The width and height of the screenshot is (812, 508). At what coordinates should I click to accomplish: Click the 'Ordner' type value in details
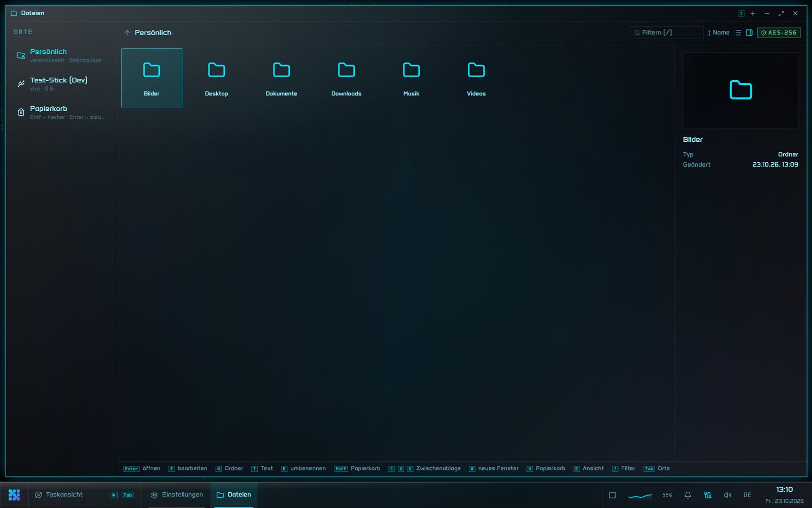click(788, 154)
